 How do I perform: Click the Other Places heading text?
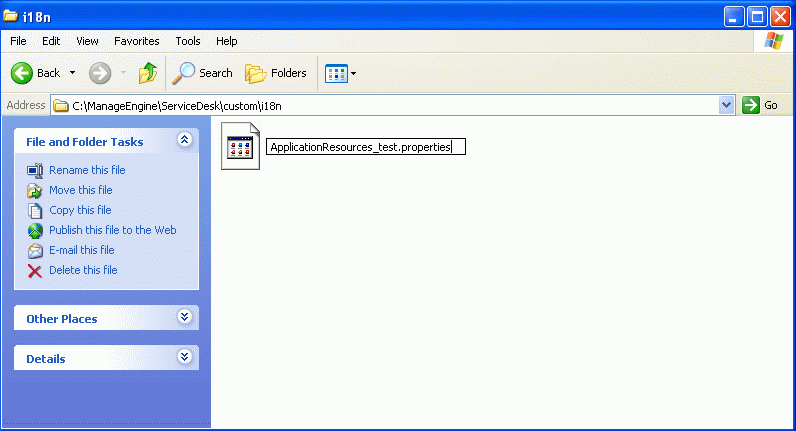pyautogui.click(x=62, y=319)
